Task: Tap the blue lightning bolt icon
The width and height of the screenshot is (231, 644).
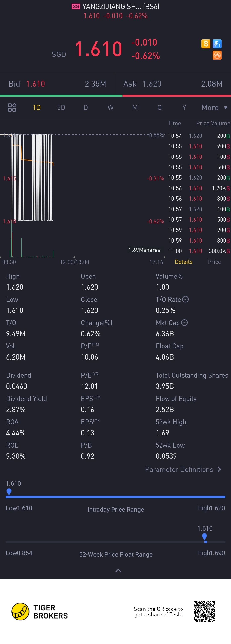Action: (217, 44)
